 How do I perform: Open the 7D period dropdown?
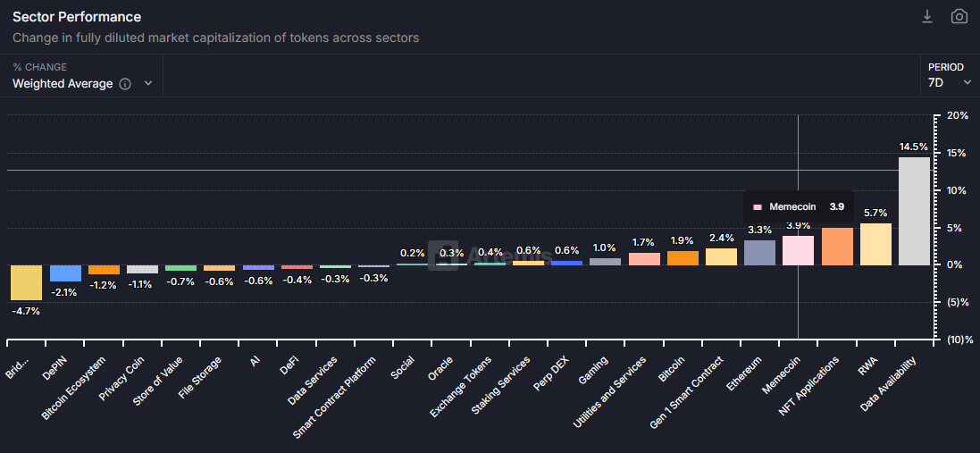point(949,82)
